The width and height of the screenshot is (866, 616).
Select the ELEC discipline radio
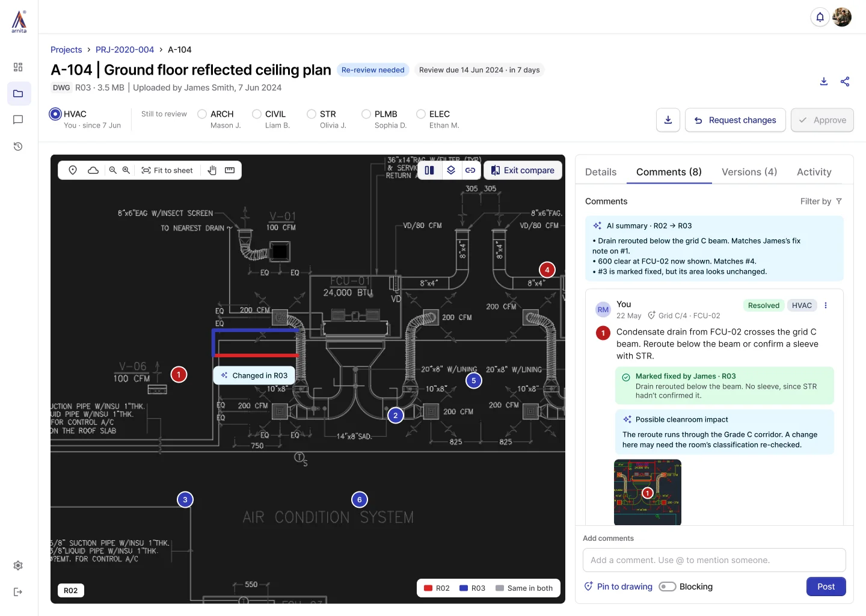(x=421, y=114)
